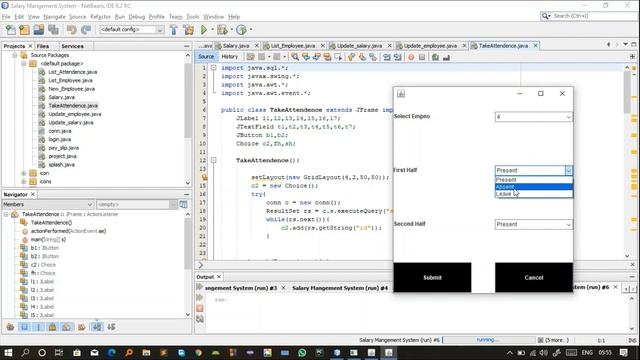Close the TakeAttendence.java tab

click(536, 46)
